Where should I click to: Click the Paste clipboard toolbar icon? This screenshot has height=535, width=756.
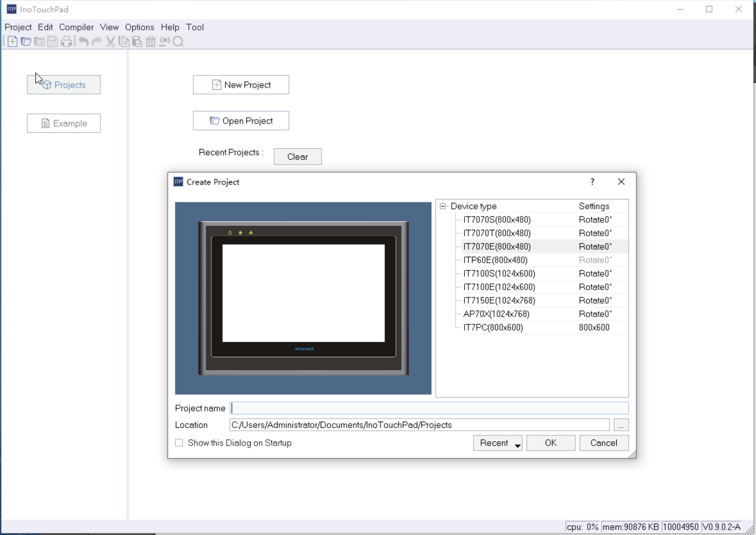[x=137, y=41]
